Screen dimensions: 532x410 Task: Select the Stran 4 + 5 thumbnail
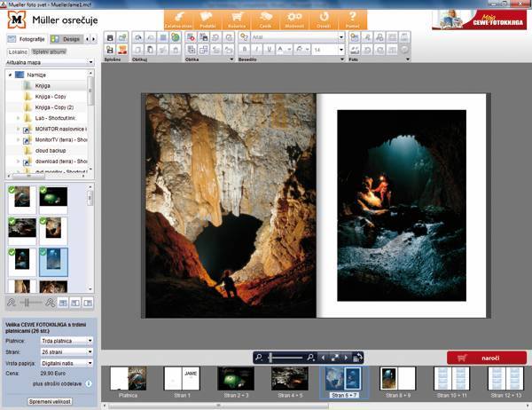(290, 378)
